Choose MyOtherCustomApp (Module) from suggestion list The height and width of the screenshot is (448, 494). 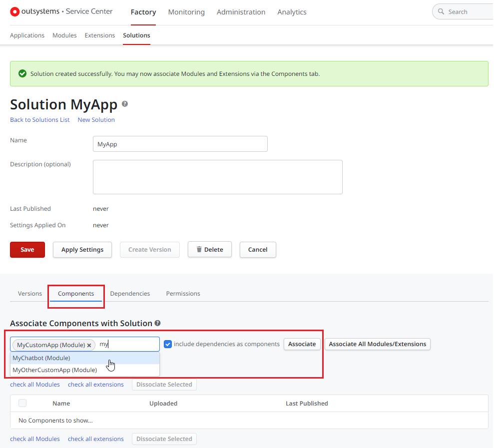pyautogui.click(x=54, y=370)
